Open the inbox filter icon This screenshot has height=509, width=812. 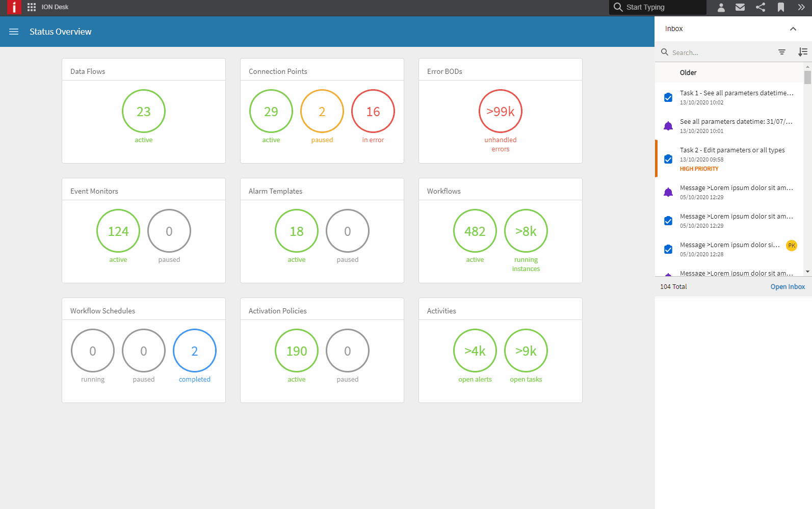tap(781, 52)
